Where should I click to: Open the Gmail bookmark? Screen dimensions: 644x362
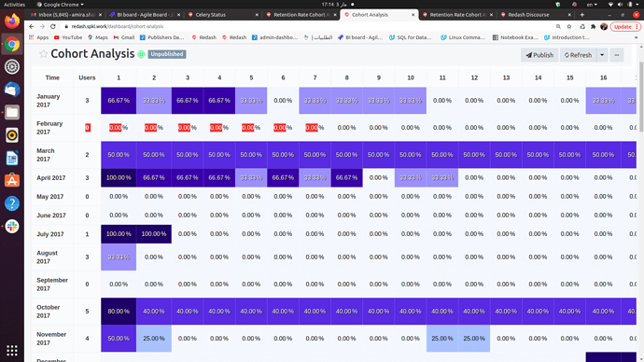pyautogui.click(x=124, y=37)
